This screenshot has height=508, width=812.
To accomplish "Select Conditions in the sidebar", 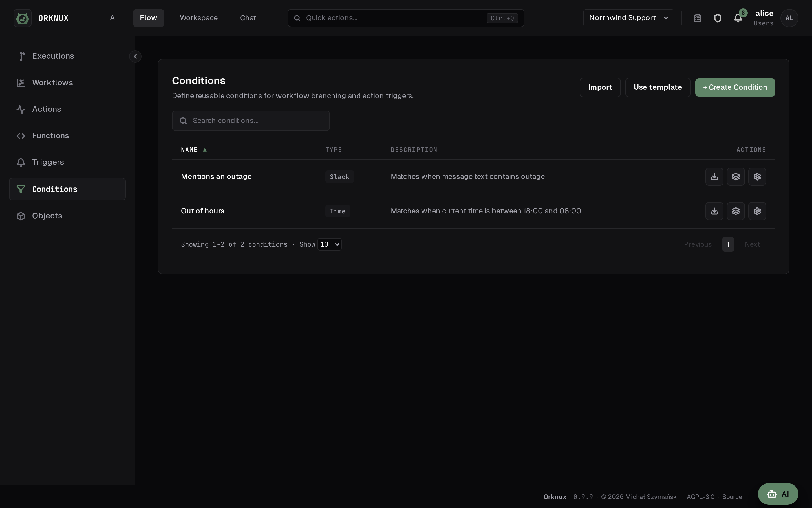I will coord(67,189).
